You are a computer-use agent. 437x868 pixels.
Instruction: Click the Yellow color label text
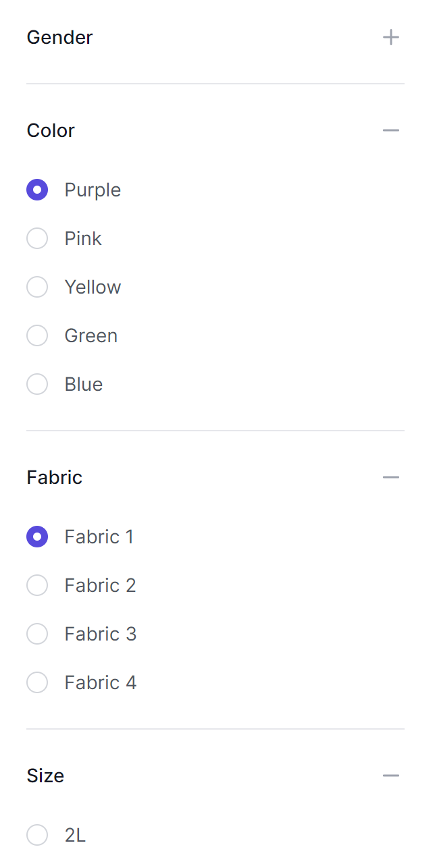point(93,288)
